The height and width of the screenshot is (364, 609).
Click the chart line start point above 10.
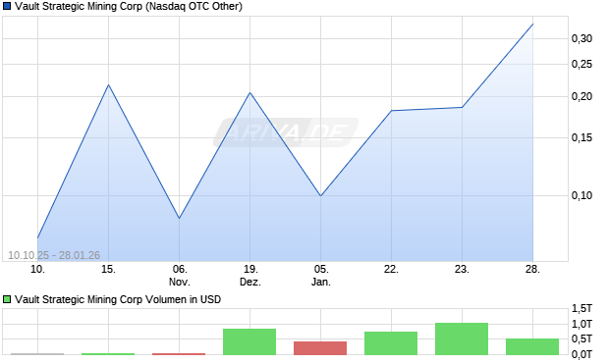click(x=37, y=237)
